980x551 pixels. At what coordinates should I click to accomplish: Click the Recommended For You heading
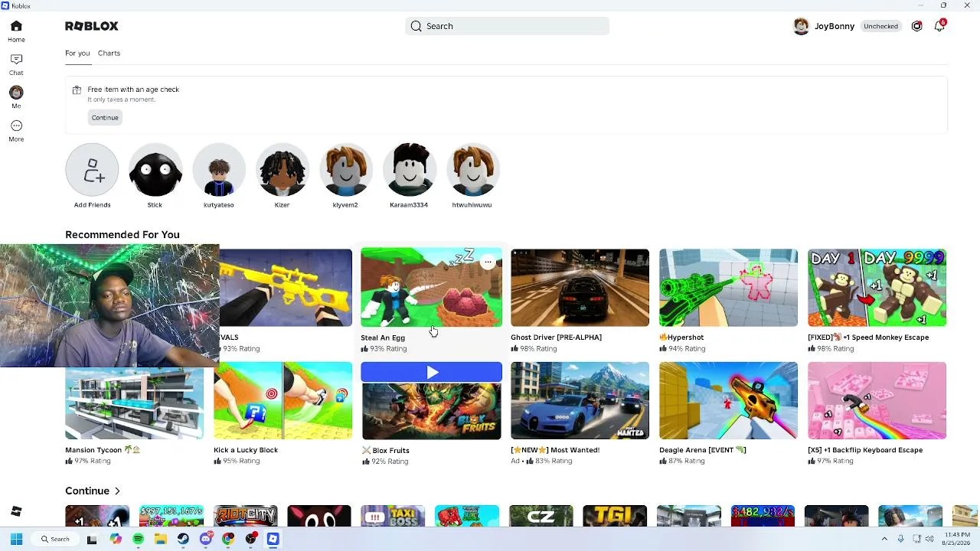click(122, 235)
